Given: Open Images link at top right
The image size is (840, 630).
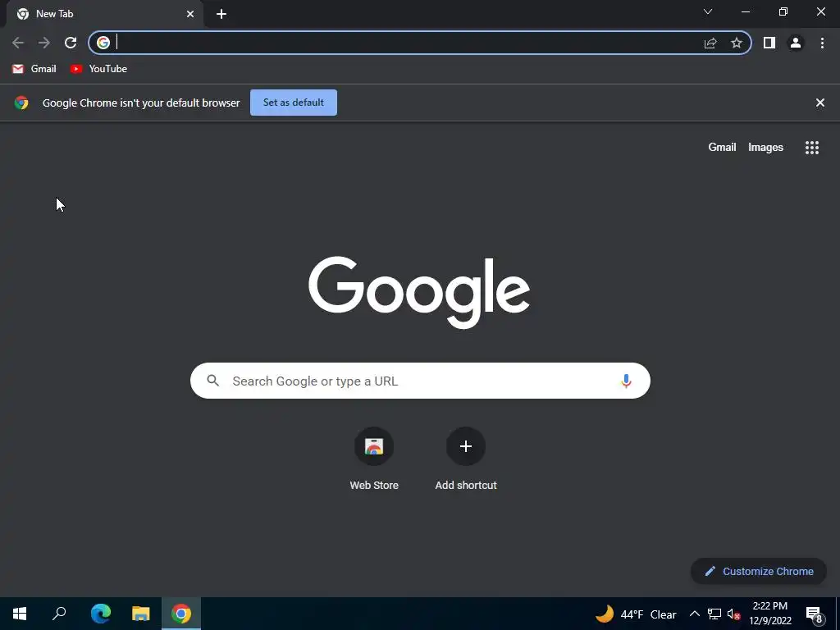Looking at the screenshot, I should 765,148.
